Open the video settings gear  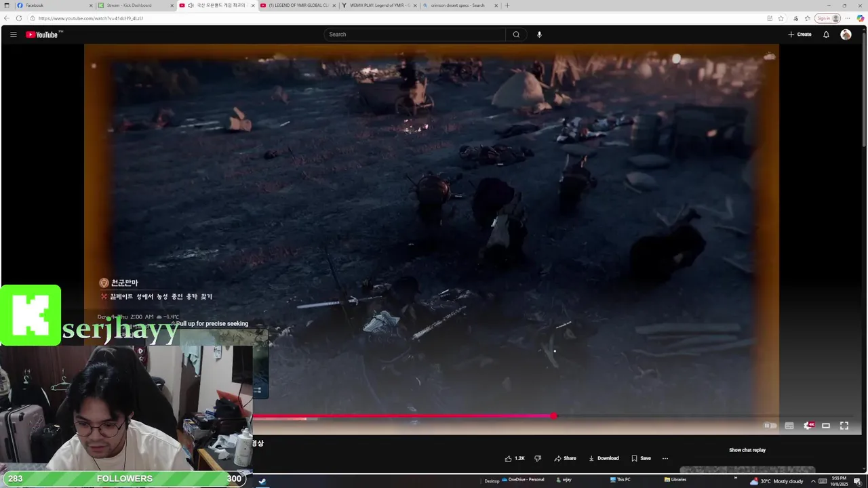pos(808,426)
